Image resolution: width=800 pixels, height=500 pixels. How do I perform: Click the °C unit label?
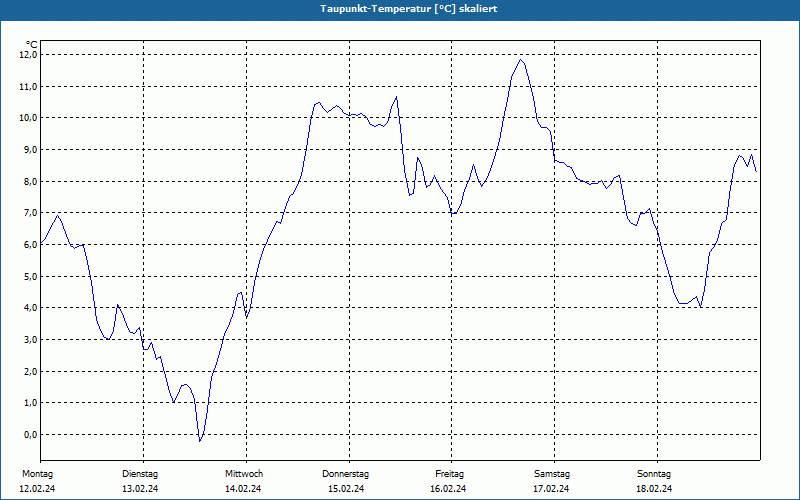tap(32, 45)
